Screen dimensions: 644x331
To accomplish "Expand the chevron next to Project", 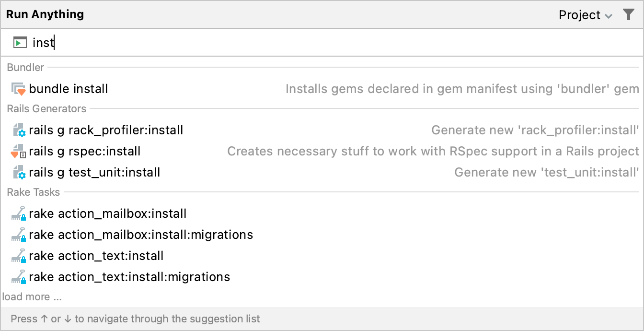I will [x=608, y=15].
